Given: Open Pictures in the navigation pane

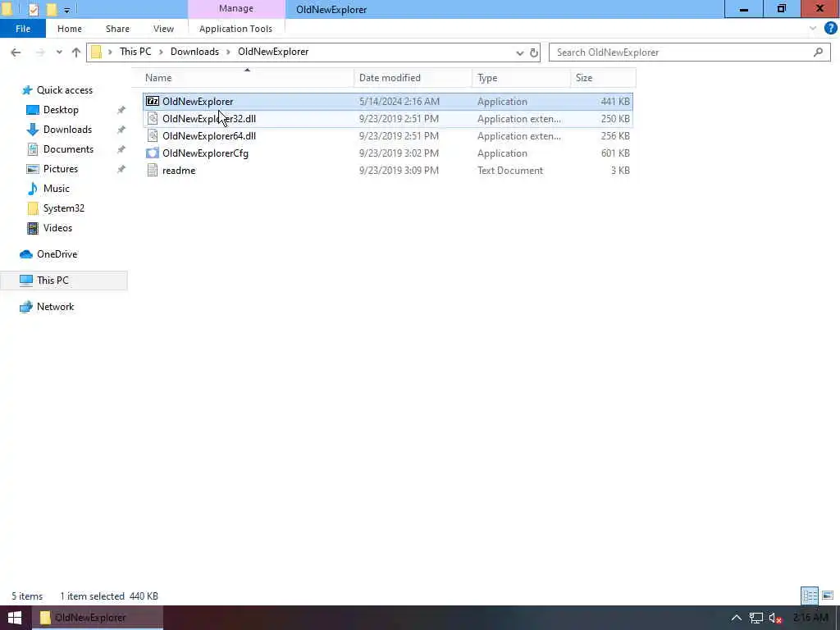Looking at the screenshot, I should [x=60, y=169].
